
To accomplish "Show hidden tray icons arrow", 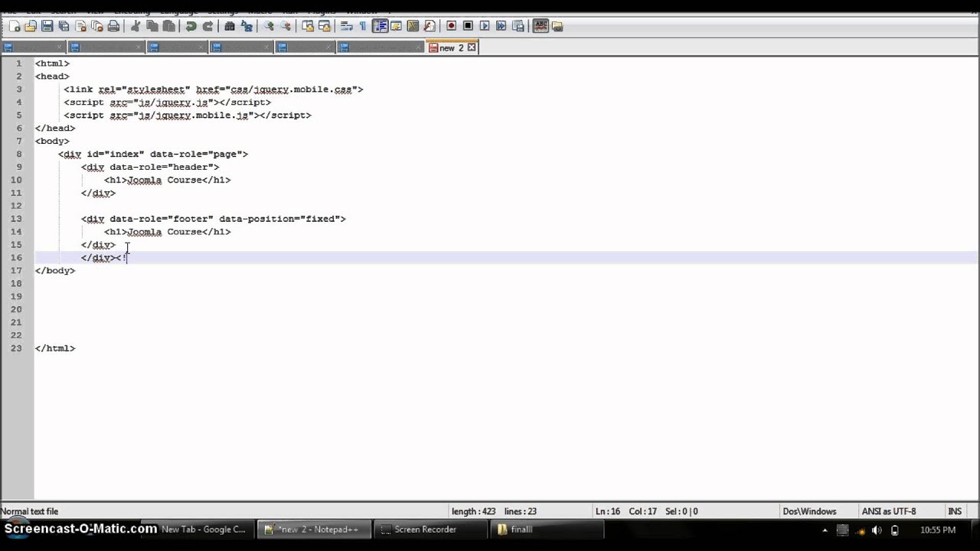I will (825, 530).
